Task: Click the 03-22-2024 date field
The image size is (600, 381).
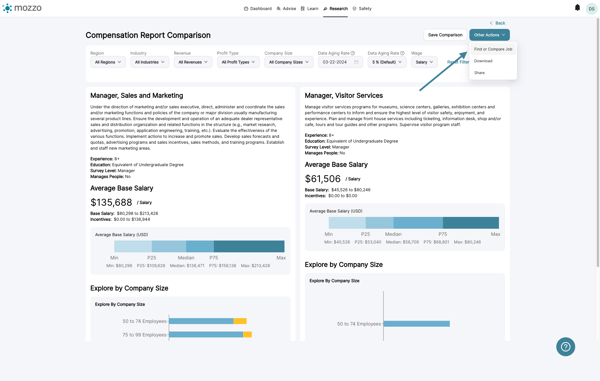Action: click(340, 62)
